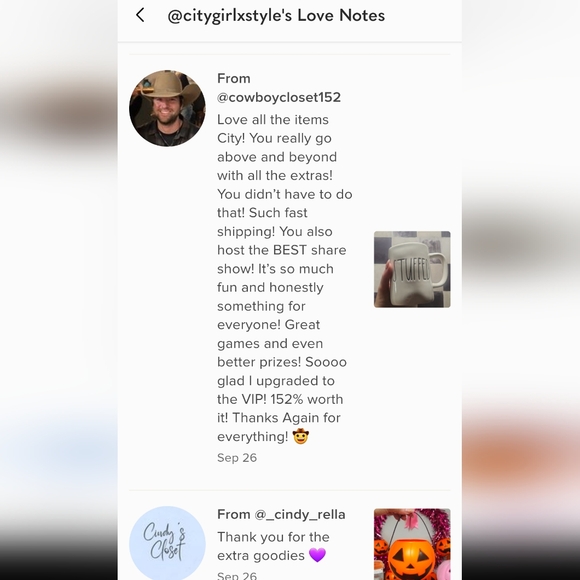Click the Sep 26 date under Cindy's note
Image resolution: width=580 pixels, height=580 pixels.
point(237,576)
